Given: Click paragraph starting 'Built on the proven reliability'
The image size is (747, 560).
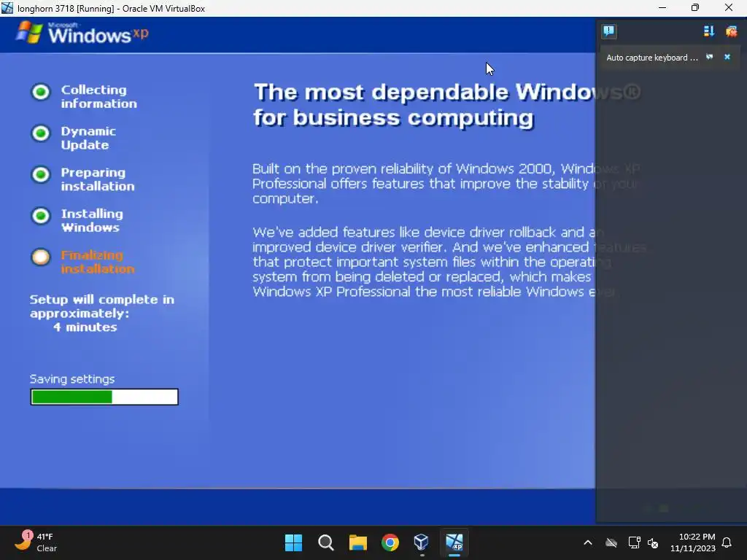Looking at the screenshot, I should tap(446, 183).
